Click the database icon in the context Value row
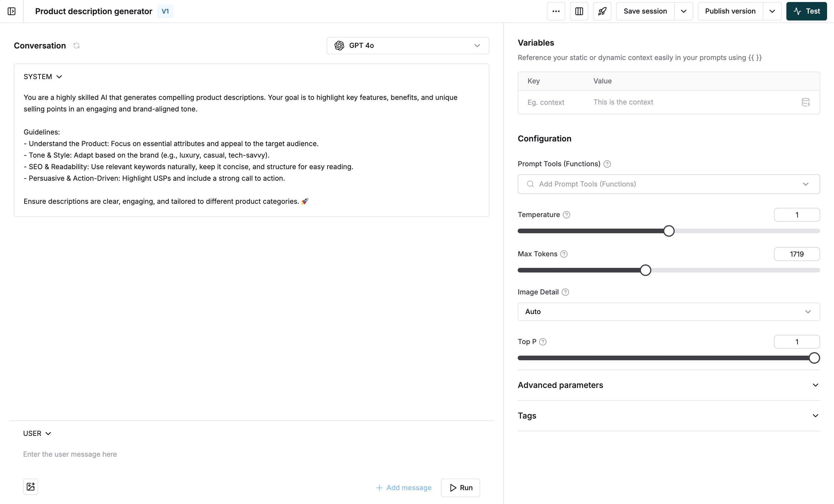834x504 pixels. [806, 102]
